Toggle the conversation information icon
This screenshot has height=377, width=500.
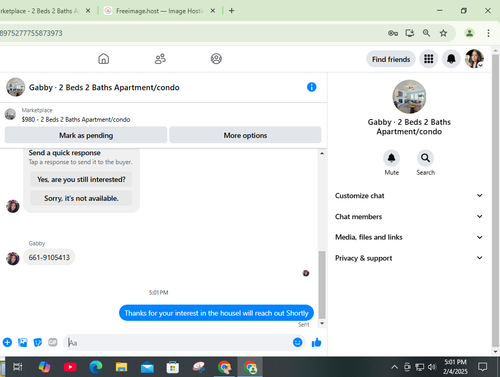point(311,87)
